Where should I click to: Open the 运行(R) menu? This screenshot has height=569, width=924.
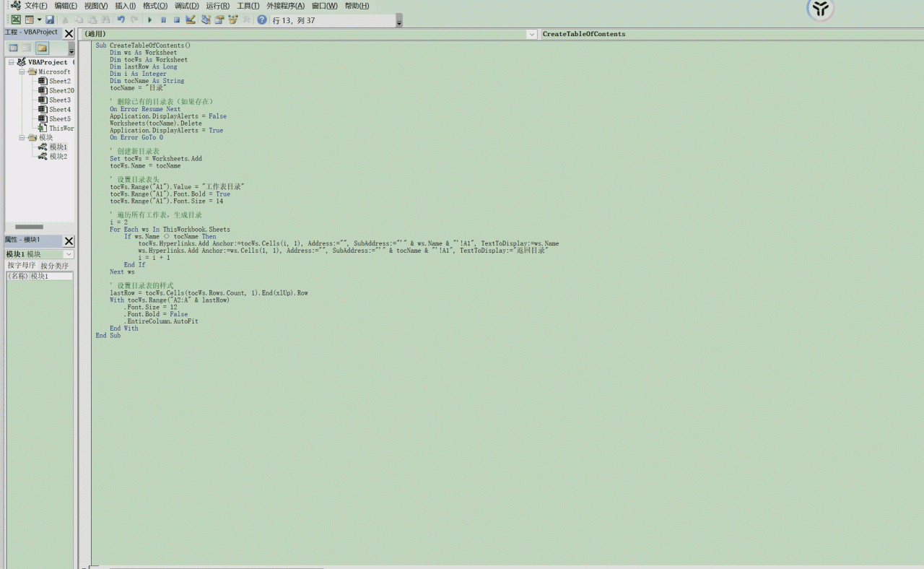(217, 6)
